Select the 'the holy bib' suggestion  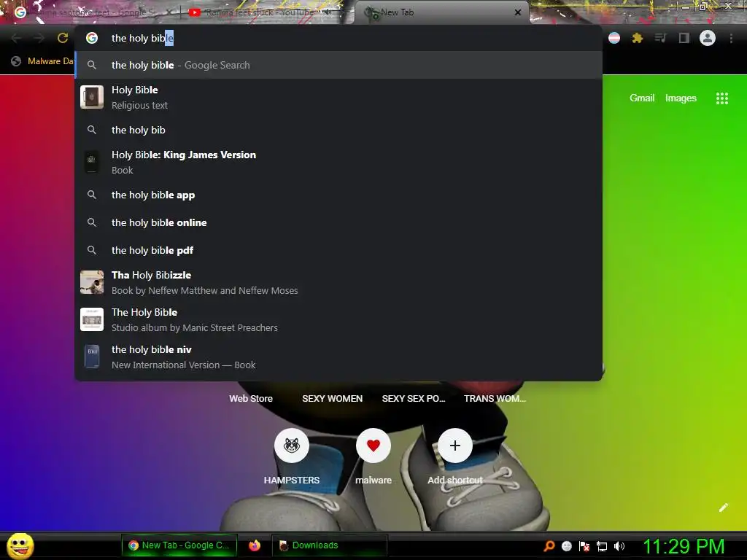pyautogui.click(x=338, y=130)
